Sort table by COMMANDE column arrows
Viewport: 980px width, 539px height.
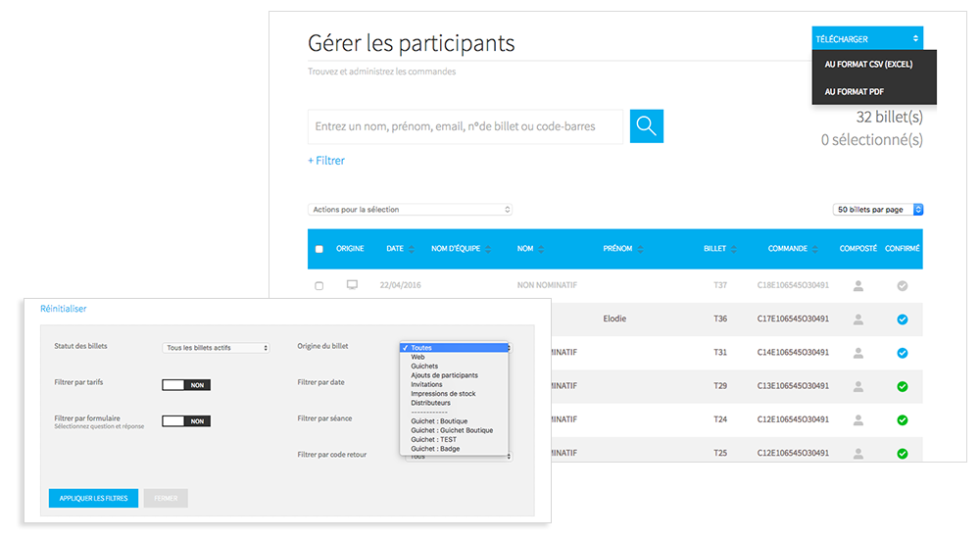pos(815,249)
